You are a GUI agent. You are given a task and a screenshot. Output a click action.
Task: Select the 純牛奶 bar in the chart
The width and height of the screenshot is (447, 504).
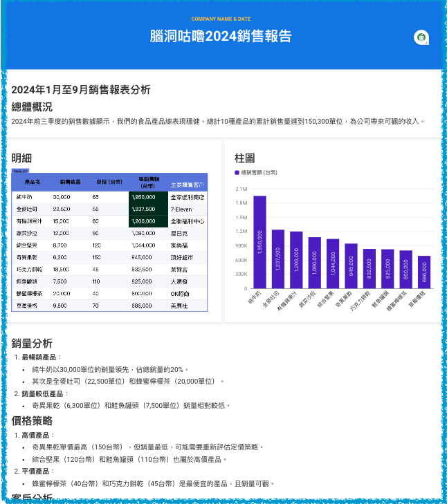click(259, 242)
